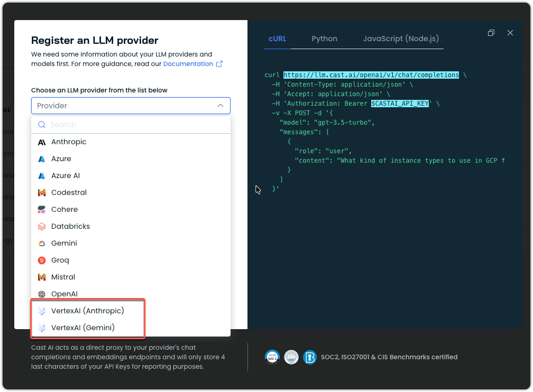Switch to the cURL tab

tap(278, 39)
